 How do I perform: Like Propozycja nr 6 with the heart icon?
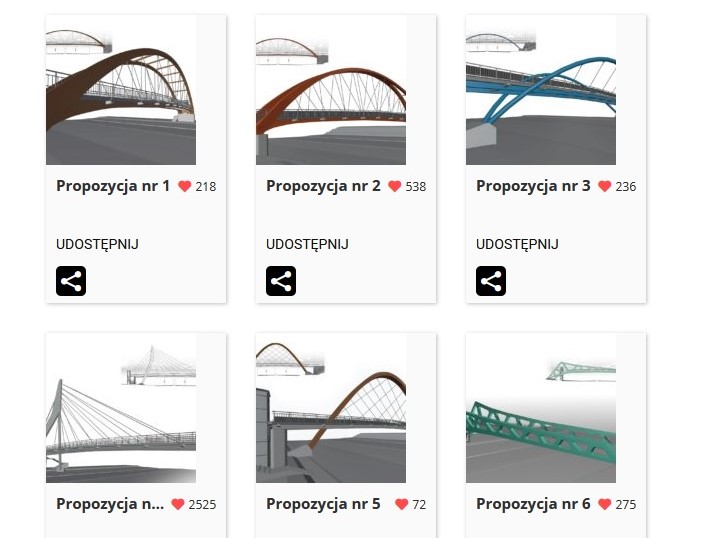click(x=605, y=504)
